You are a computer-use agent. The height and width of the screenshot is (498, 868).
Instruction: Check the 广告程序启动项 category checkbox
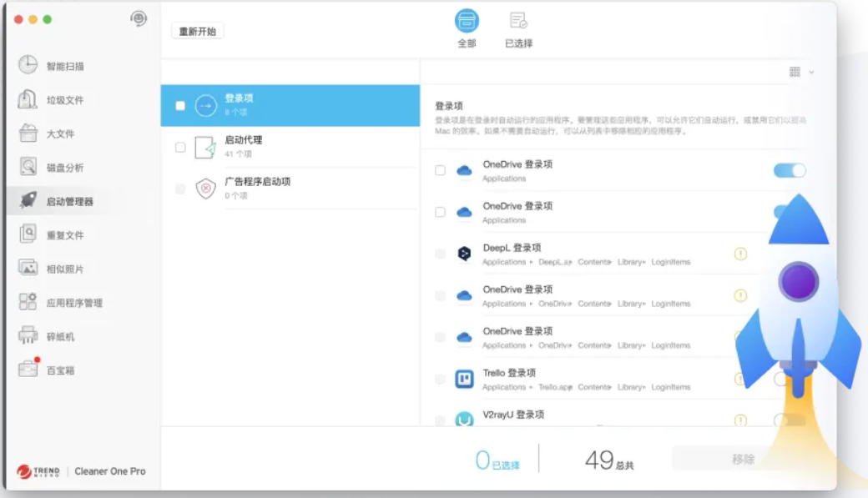click(x=180, y=189)
